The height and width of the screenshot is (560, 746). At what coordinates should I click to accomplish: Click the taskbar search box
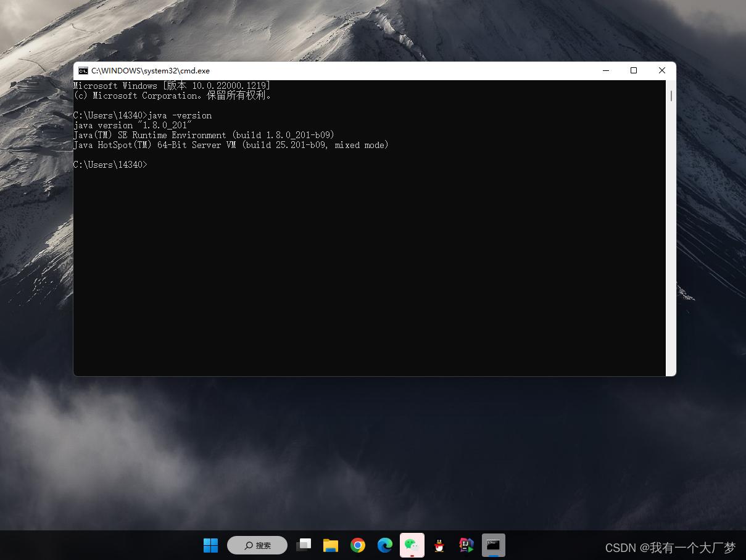[x=257, y=545]
